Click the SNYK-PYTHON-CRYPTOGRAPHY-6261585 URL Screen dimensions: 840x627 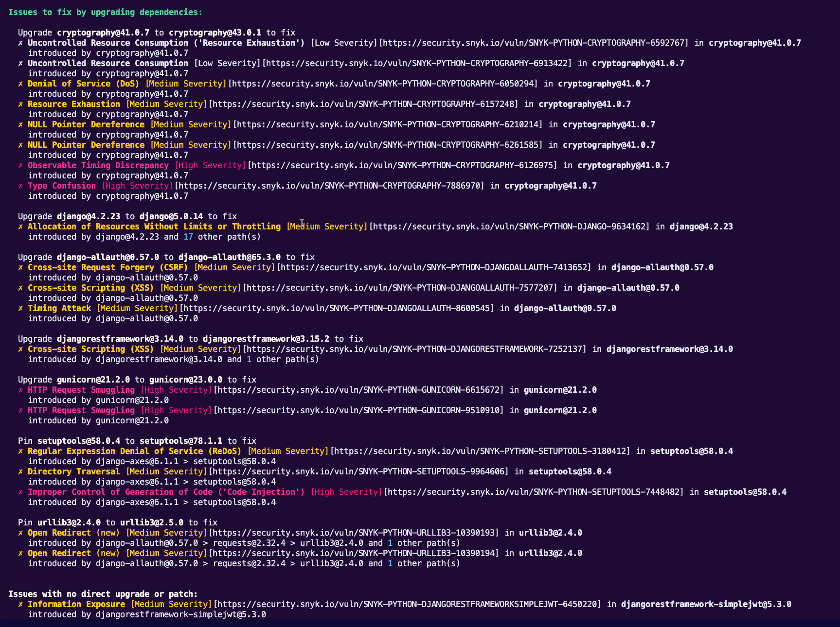[388, 145]
